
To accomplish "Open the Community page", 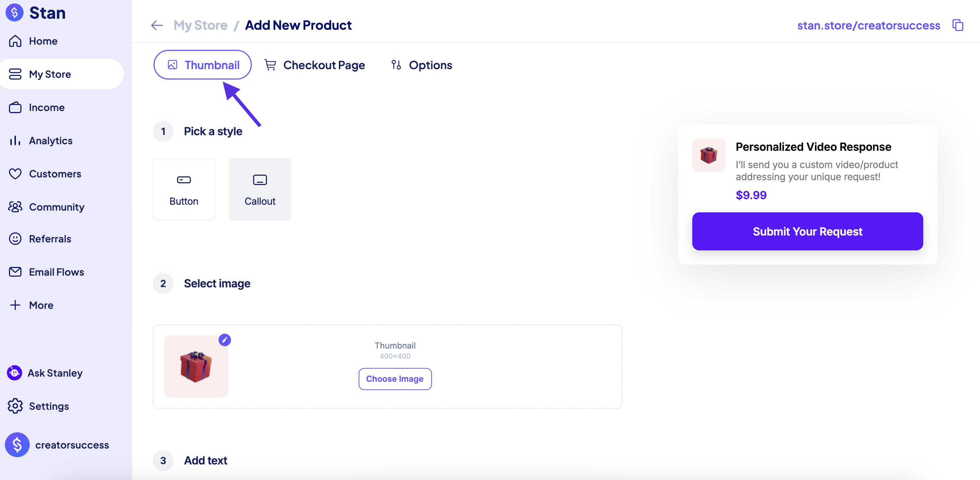I will [x=46, y=207].
